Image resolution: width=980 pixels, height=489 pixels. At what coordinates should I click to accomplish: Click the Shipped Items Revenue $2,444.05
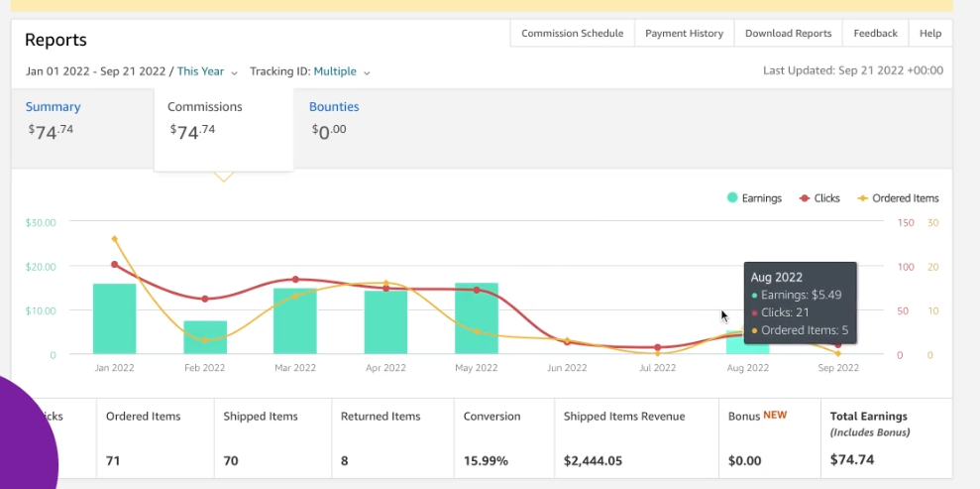tap(593, 461)
